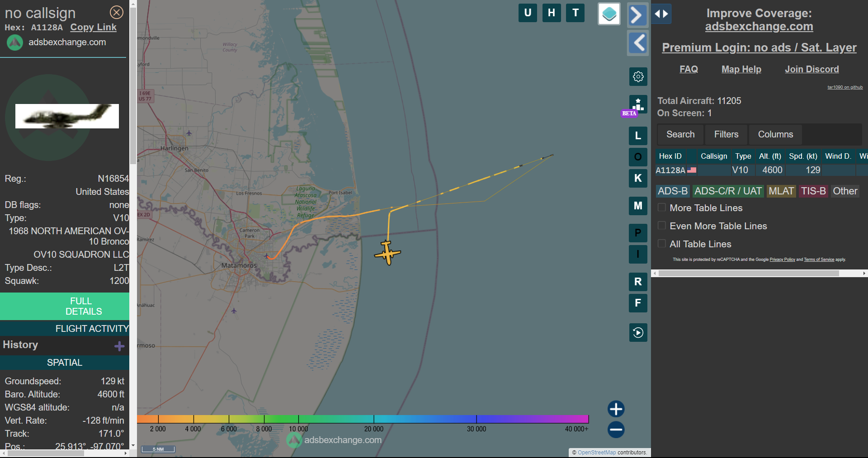The image size is (868, 458).
Task: Click Copy Link for hex A1128A
Action: coord(93,27)
